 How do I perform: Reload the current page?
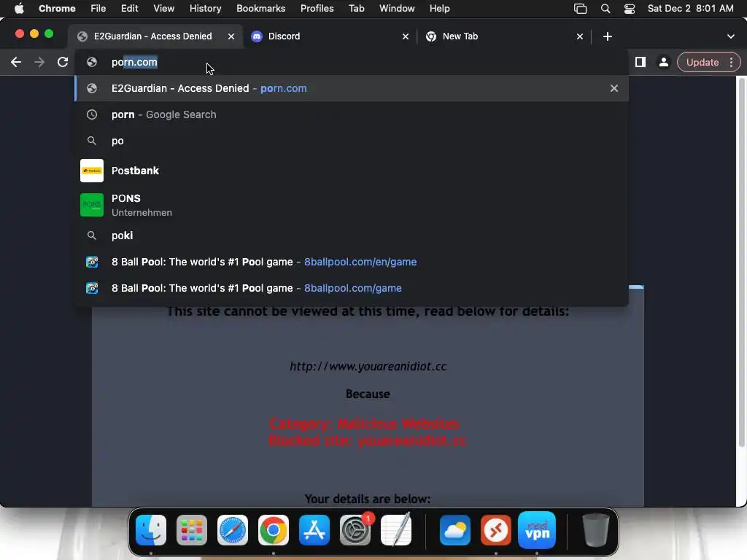[63, 62]
